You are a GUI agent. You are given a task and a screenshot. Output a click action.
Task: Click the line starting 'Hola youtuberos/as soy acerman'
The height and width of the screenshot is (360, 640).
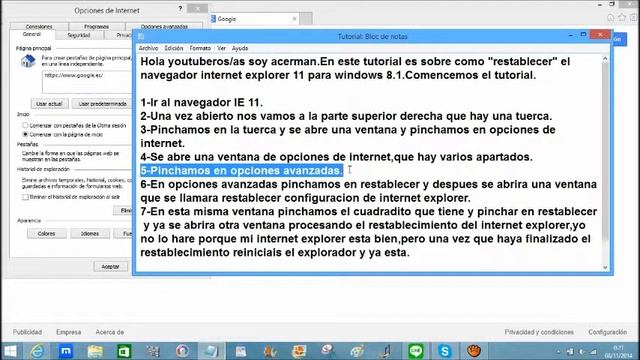click(355, 62)
